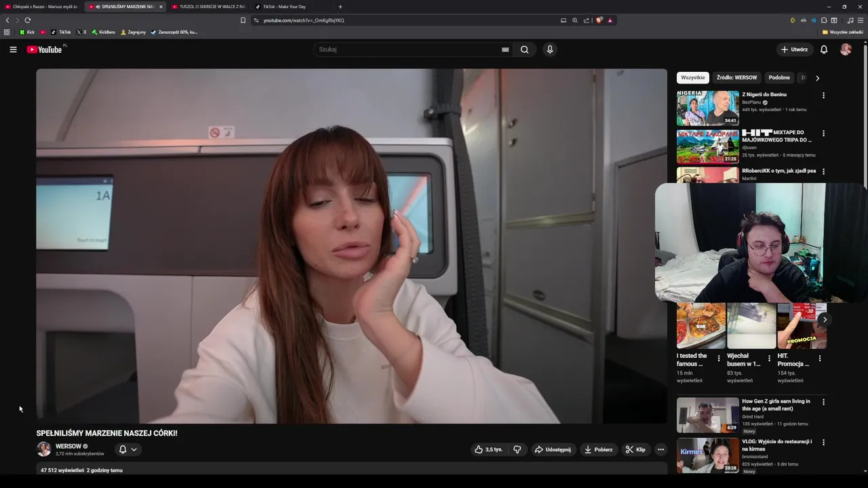Image resolution: width=868 pixels, height=488 pixels.
Task: Select the Źródło: WERSOW filter chip
Action: (x=736, y=78)
